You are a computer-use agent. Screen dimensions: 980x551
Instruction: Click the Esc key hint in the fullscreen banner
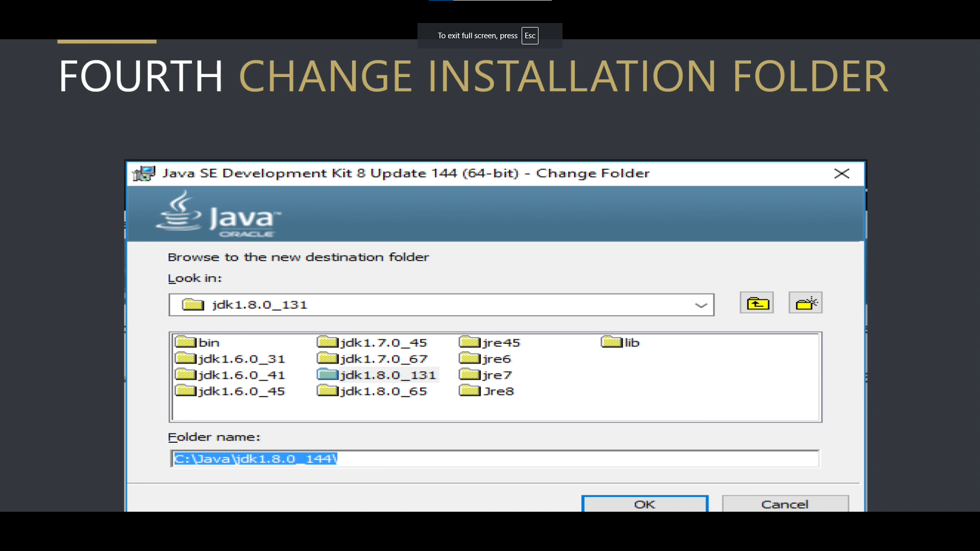[x=530, y=36]
